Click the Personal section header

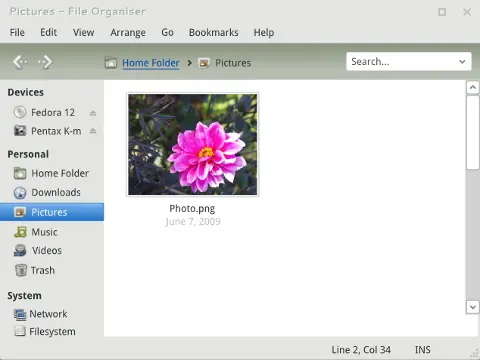click(28, 154)
